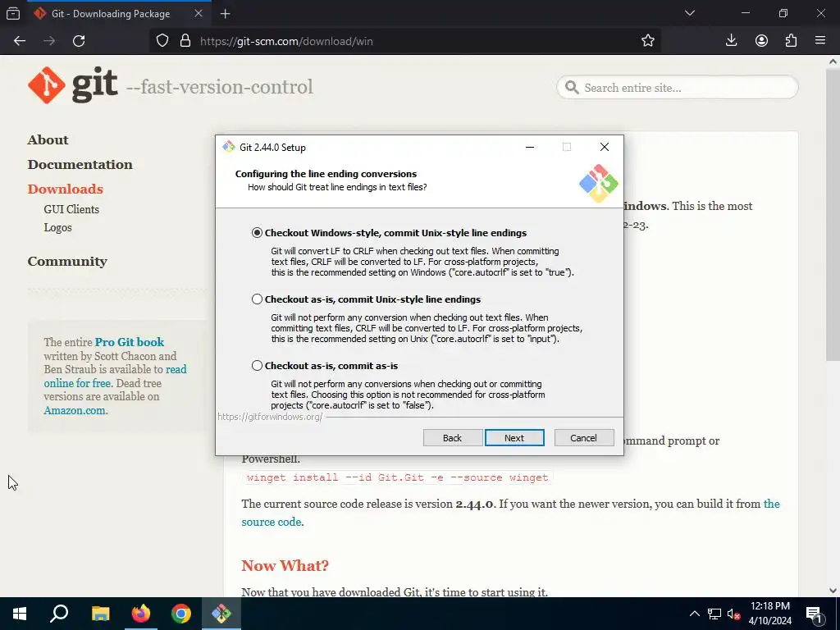Open the Firefox account icon
Image resolution: width=840 pixels, height=630 pixels.
tap(761, 41)
